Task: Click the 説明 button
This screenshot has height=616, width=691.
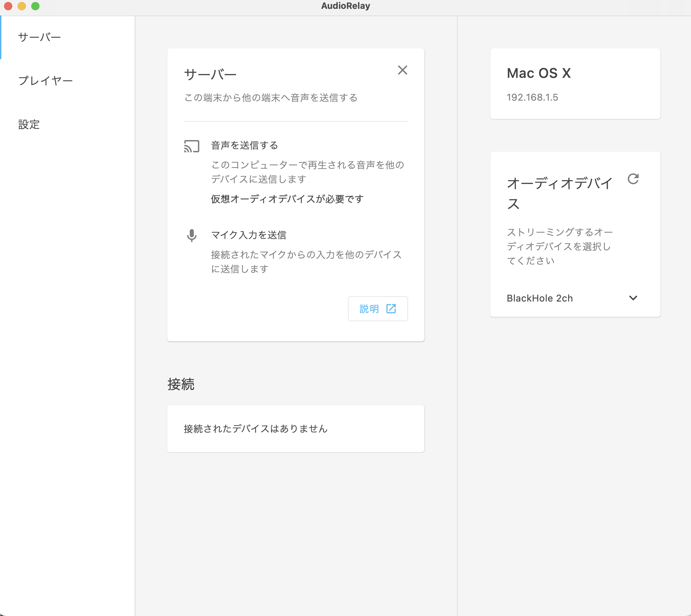Action: coord(369,309)
